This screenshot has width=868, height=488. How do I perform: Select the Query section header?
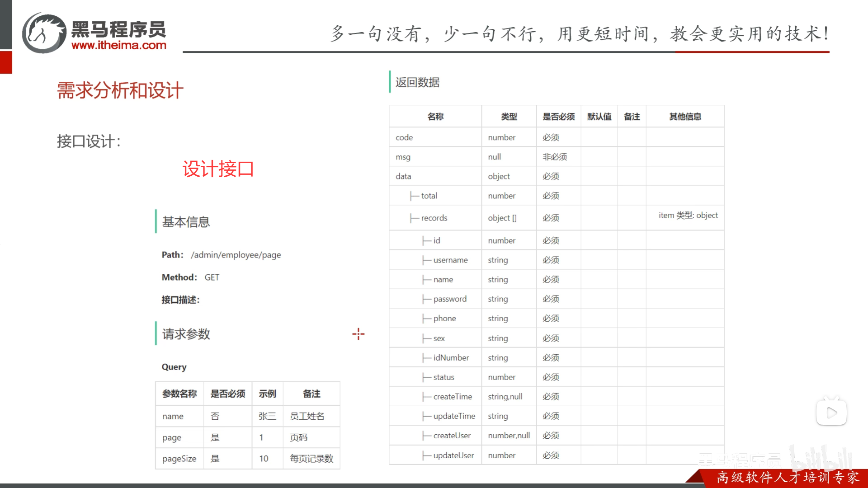pos(174,366)
